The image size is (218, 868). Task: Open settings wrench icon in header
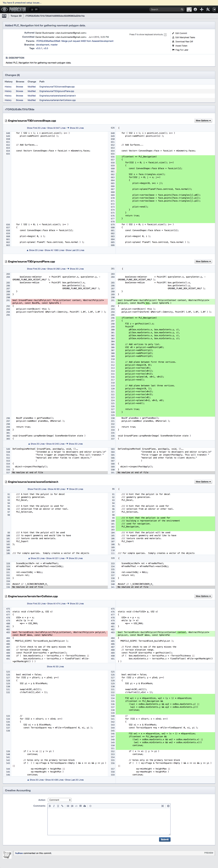pyautogui.click(x=208, y=9)
